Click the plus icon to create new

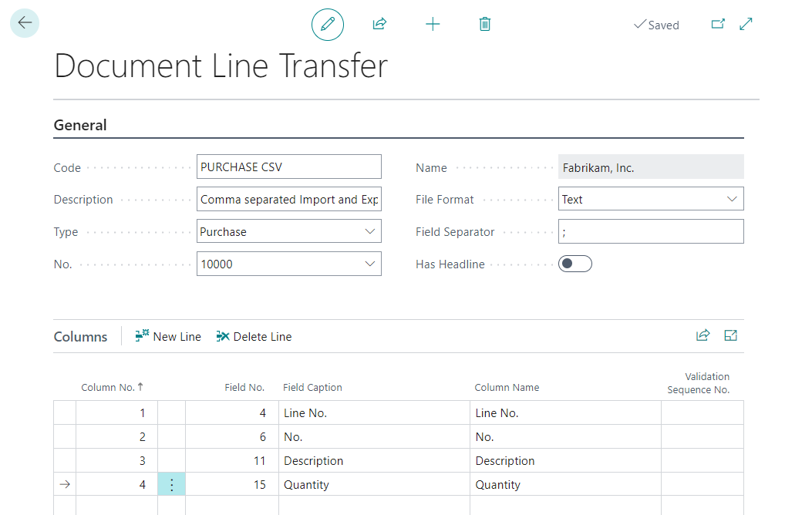tap(433, 25)
